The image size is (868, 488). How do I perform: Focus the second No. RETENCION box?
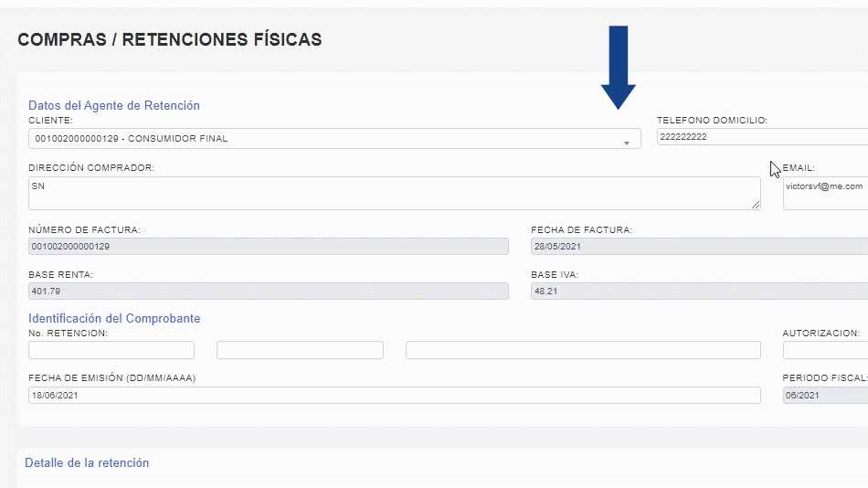(300, 350)
